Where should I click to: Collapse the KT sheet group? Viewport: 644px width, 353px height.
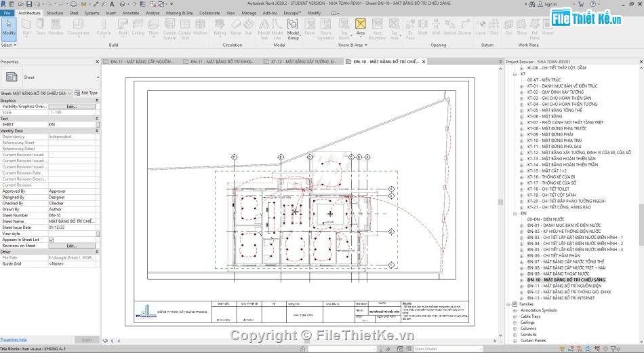click(x=515, y=74)
